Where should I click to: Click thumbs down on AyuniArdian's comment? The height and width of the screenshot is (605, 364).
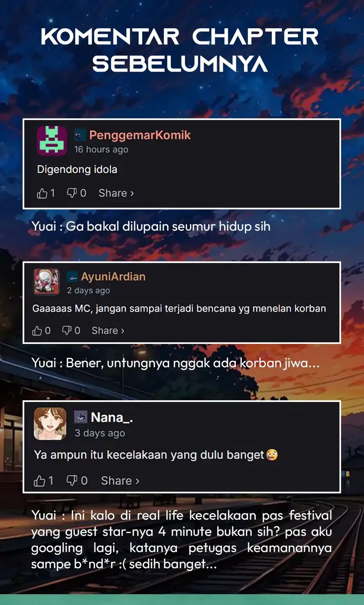(67, 330)
